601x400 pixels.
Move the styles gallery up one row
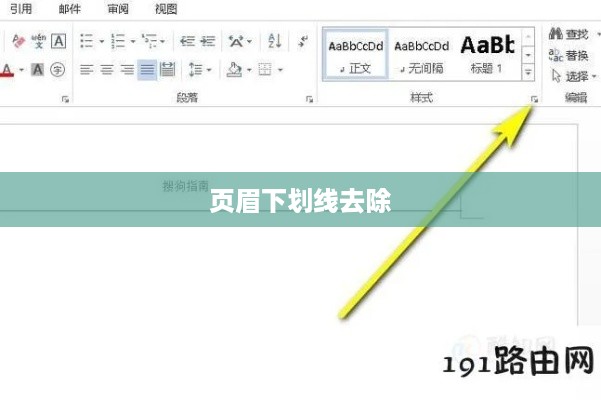click(x=528, y=37)
